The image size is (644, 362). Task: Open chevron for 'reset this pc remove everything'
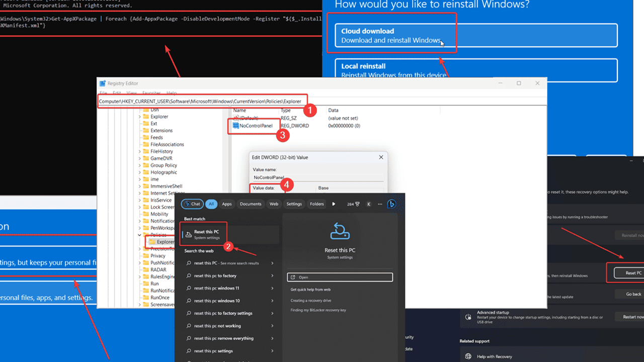point(272,338)
